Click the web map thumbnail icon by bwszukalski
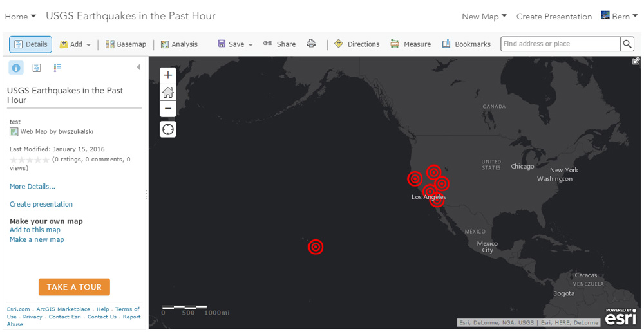Screen dimensions: 644x332 (14, 132)
